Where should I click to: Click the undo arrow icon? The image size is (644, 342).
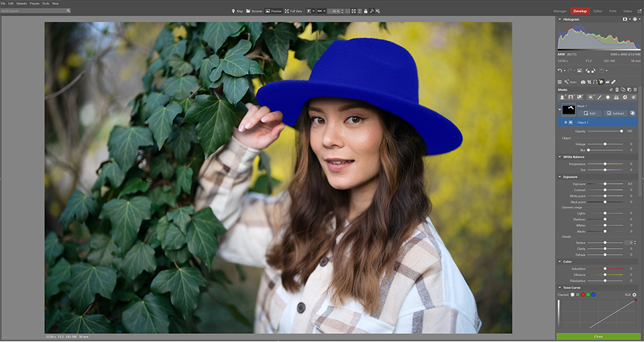click(x=560, y=70)
